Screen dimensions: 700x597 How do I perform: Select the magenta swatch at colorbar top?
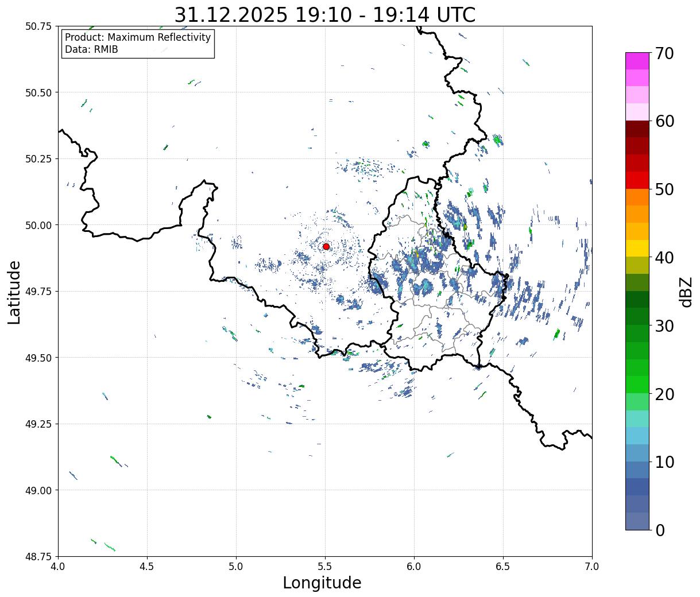click(637, 61)
